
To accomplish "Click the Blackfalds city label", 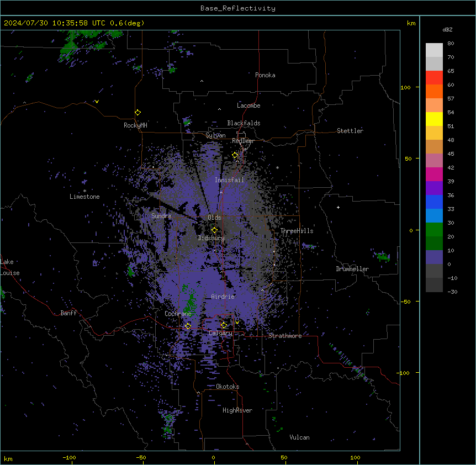I will (244, 123).
